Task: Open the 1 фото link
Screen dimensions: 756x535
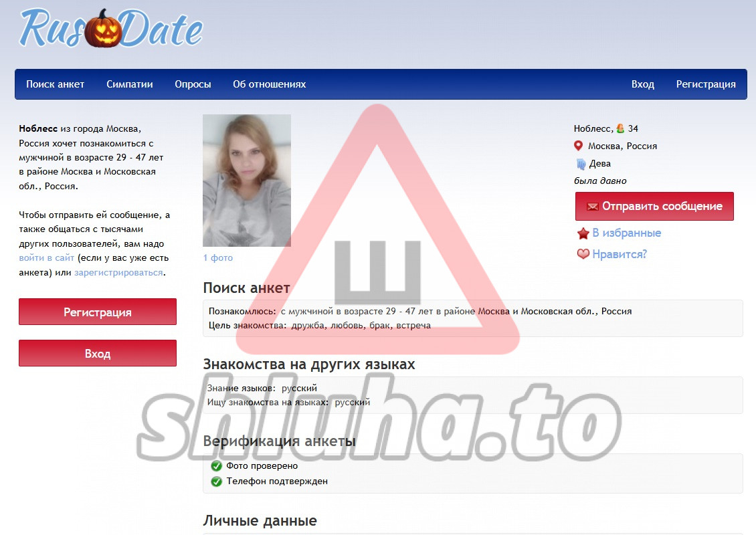Action: click(x=218, y=257)
